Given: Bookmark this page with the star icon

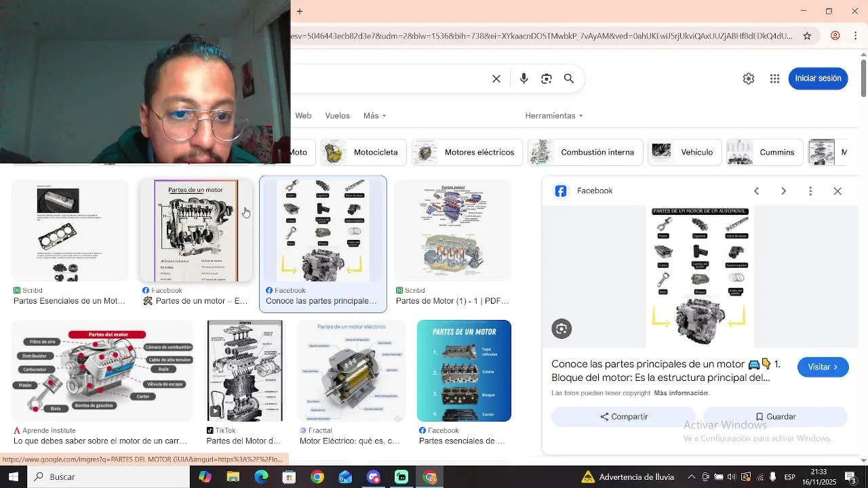Looking at the screenshot, I should pyautogui.click(x=807, y=36).
